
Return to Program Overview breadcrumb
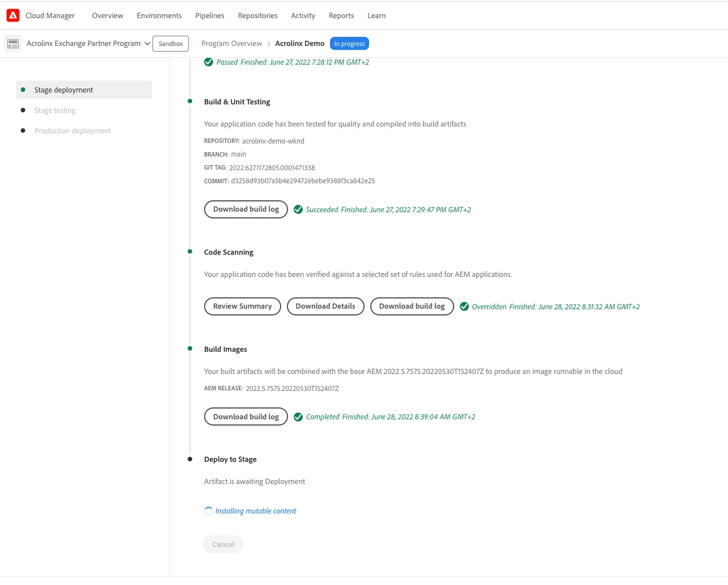[232, 44]
